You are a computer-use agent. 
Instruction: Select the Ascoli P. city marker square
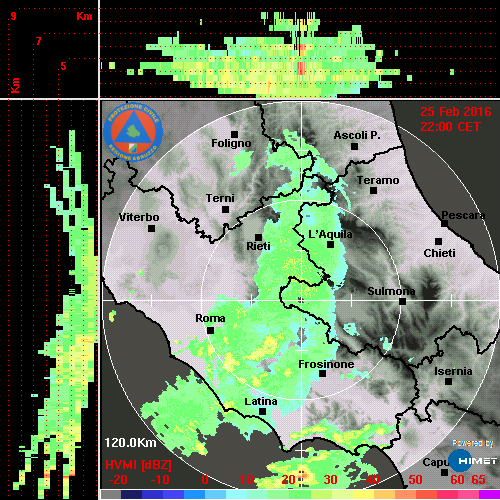354,146
